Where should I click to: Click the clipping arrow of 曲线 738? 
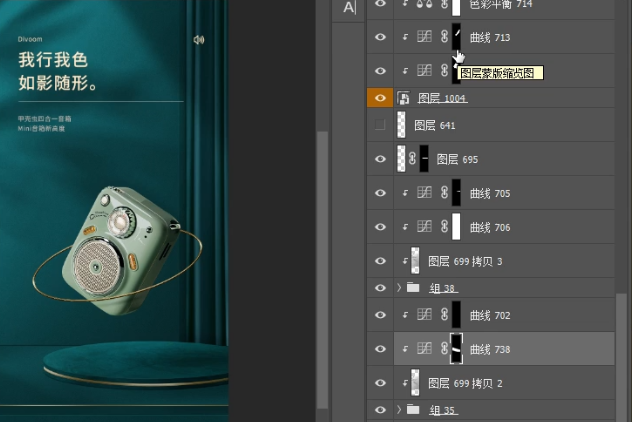click(x=405, y=349)
